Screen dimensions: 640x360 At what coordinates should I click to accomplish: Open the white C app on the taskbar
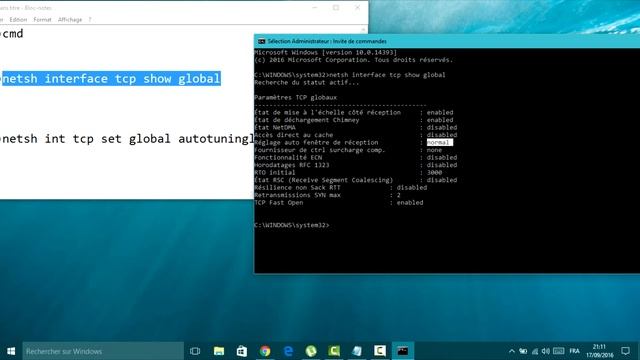380,351
